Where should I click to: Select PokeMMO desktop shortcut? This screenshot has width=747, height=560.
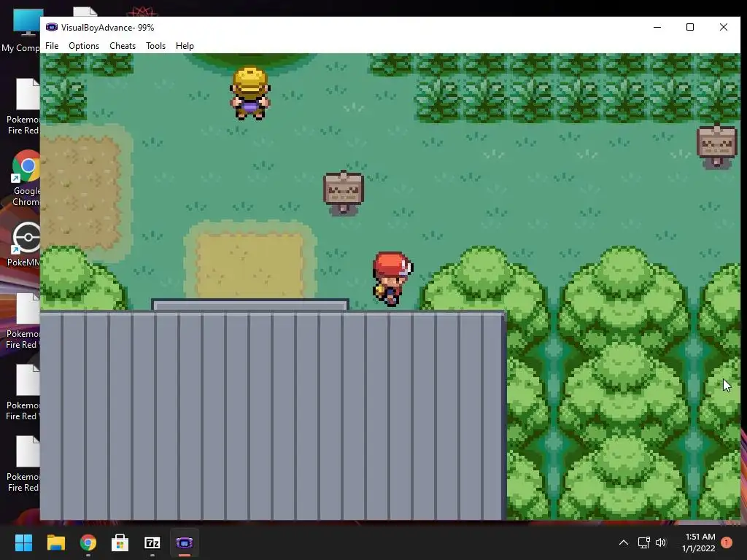tap(23, 244)
